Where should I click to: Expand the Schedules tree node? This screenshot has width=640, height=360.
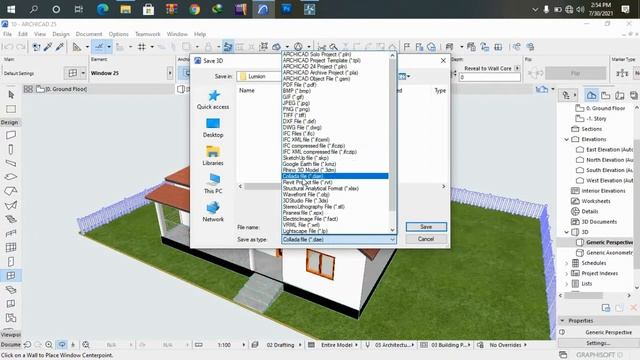click(x=567, y=263)
